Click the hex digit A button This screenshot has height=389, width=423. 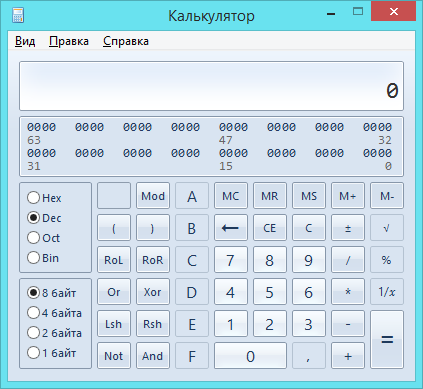tap(192, 196)
